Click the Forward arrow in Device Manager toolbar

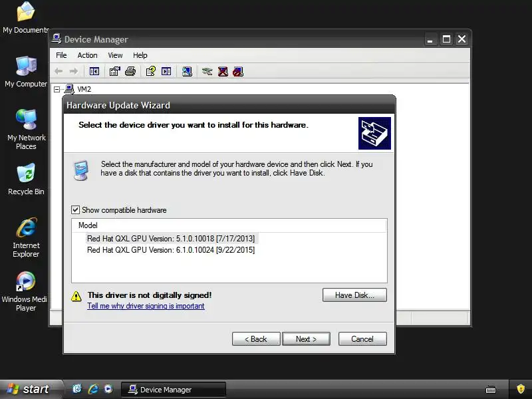pyautogui.click(x=74, y=71)
